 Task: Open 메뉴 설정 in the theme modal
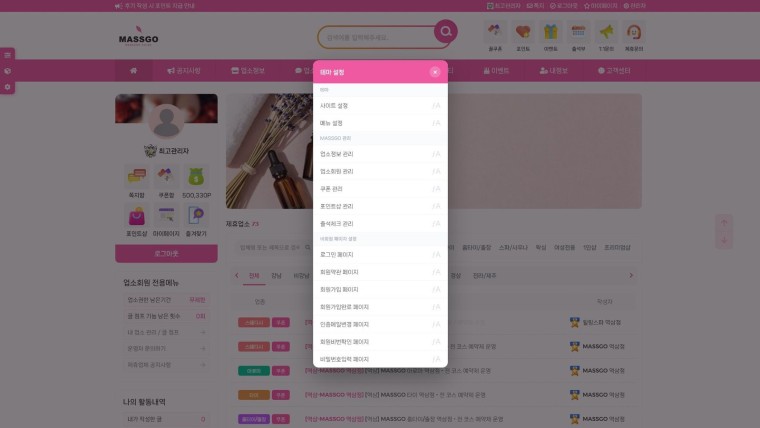click(380, 123)
